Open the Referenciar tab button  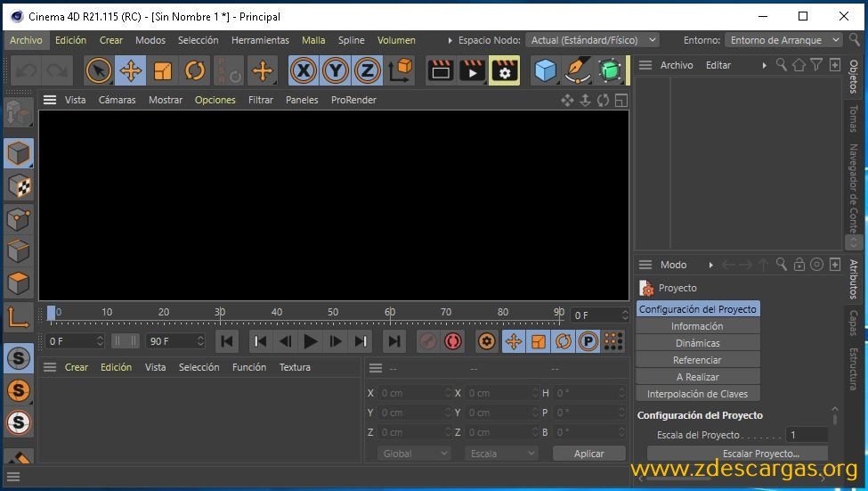click(697, 361)
